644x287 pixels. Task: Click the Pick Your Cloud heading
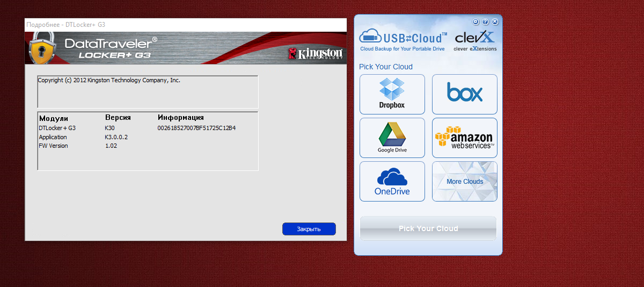[386, 67]
